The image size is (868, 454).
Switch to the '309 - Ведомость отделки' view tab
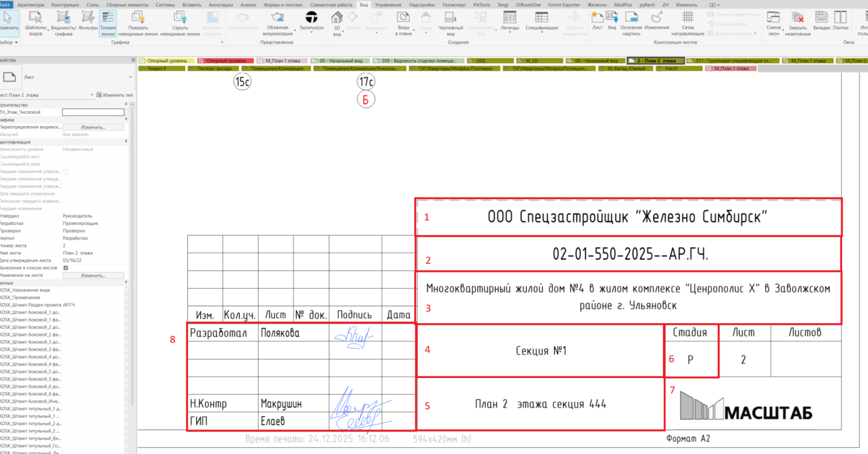[419, 61]
